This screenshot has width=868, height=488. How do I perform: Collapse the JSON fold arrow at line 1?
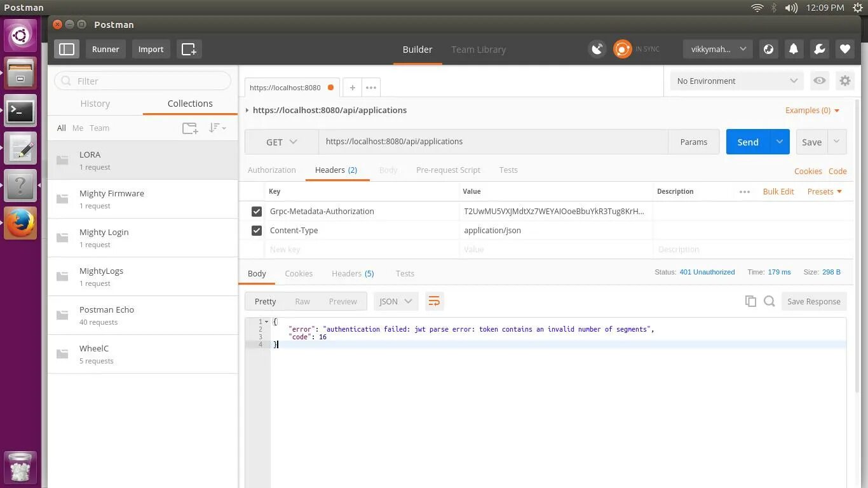[x=266, y=322]
